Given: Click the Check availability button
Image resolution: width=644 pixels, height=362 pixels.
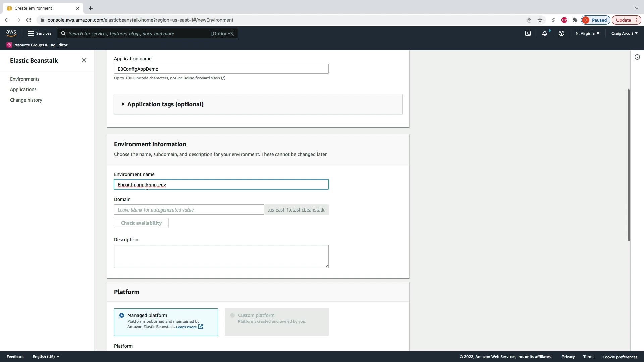Looking at the screenshot, I should coord(141,223).
